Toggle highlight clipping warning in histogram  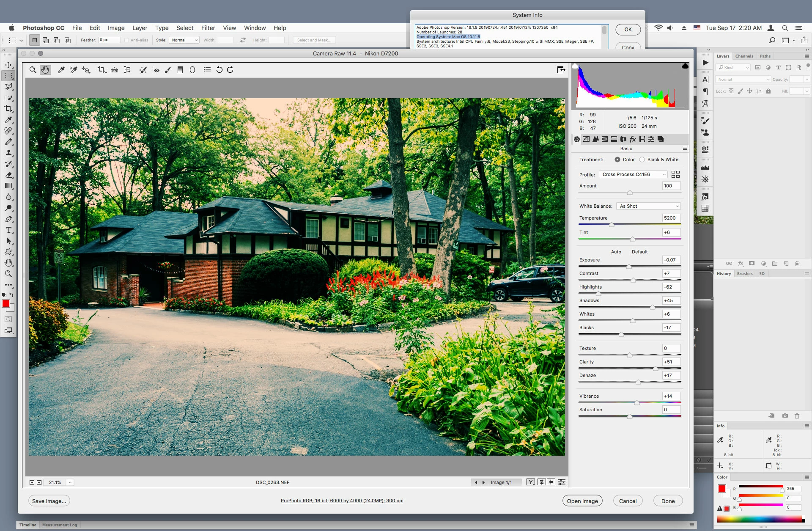(685, 66)
